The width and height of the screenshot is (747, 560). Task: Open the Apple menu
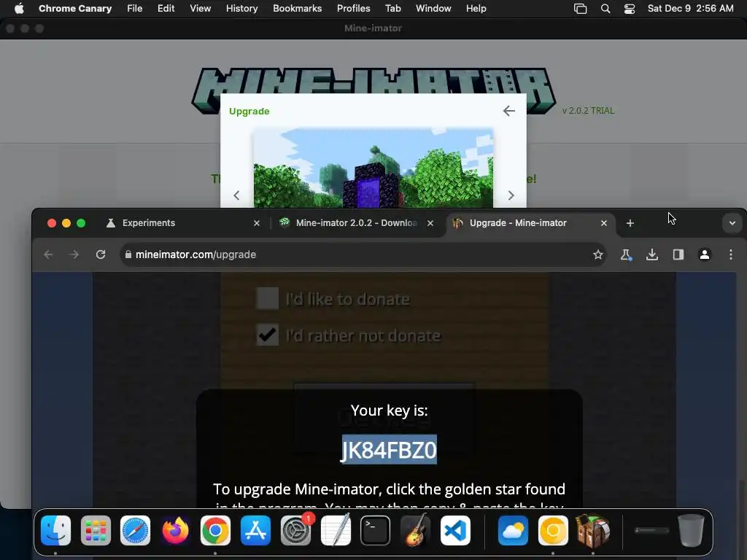point(19,9)
